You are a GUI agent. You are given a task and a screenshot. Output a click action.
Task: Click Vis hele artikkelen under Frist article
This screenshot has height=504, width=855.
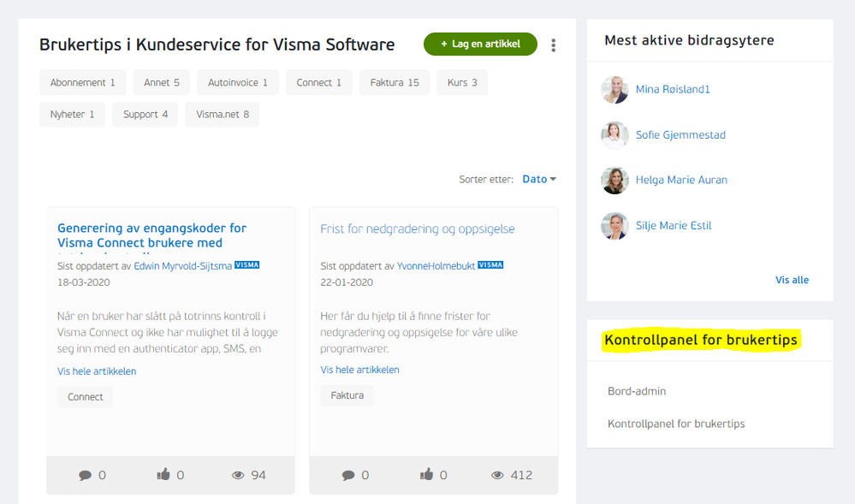tap(359, 370)
